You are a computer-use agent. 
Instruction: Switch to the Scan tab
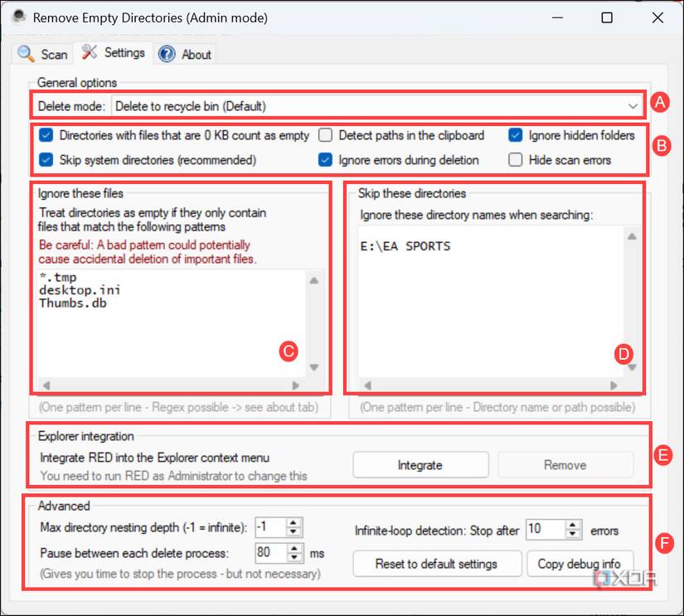tap(41, 53)
